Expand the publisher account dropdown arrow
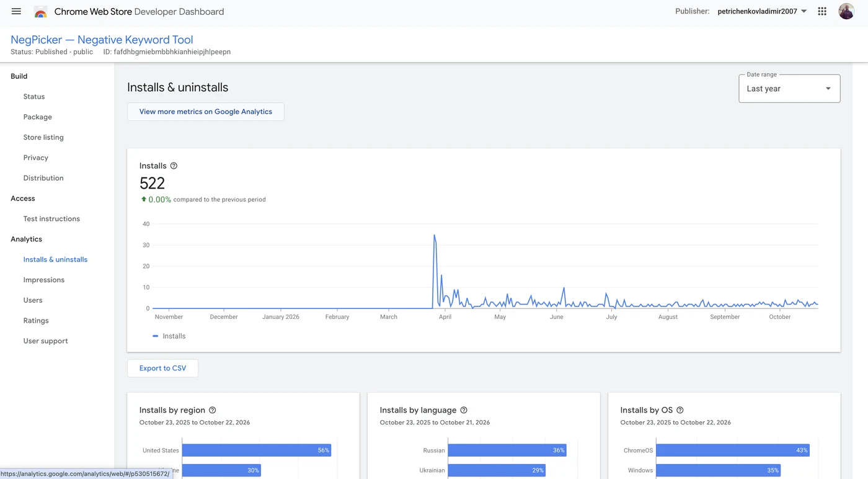 coord(804,11)
